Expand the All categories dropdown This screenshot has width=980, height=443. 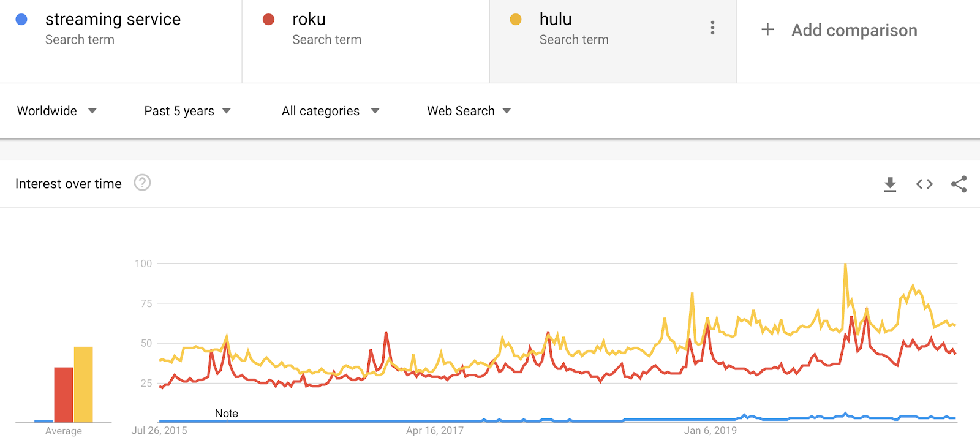point(331,111)
